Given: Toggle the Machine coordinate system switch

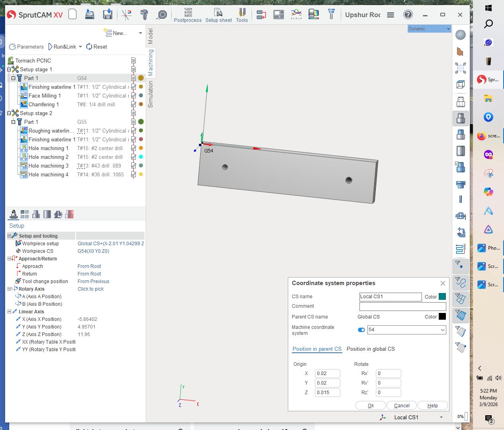Looking at the screenshot, I should click(x=361, y=330).
